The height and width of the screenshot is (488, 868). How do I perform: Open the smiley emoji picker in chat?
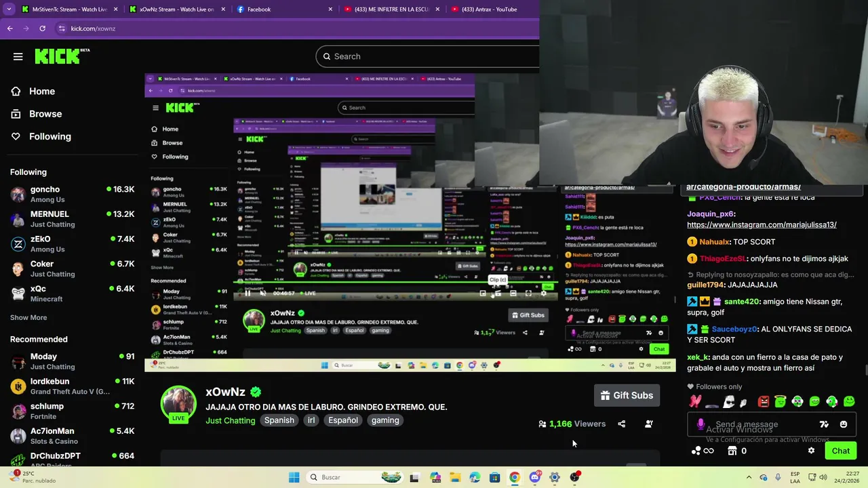point(844,424)
